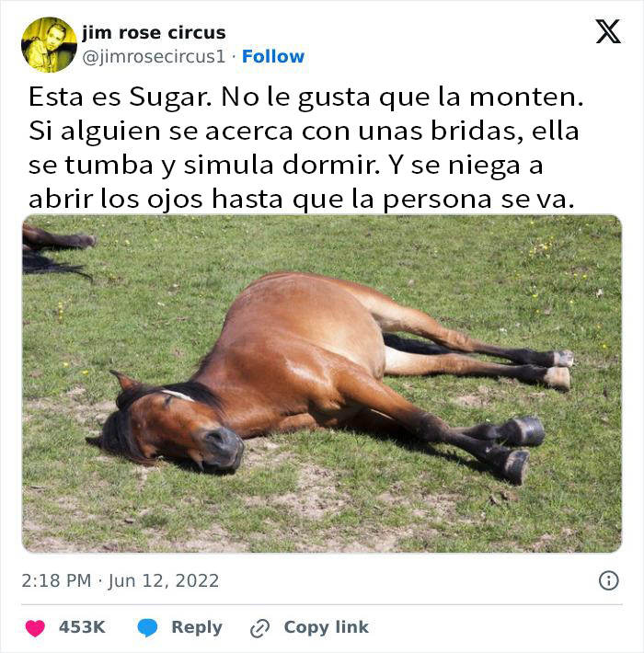Open the tweet info circle icon
The height and width of the screenshot is (653, 644).
609,580
